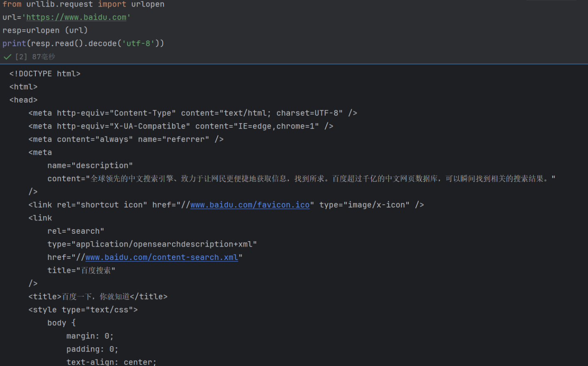Click the <style type="text/css"> line
The width and height of the screenshot is (588, 366).
click(83, 309)
